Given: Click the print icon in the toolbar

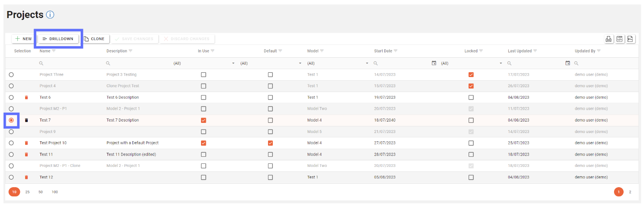Looking at the screenshot, I should pyautogui.click(x=609, y=39).
